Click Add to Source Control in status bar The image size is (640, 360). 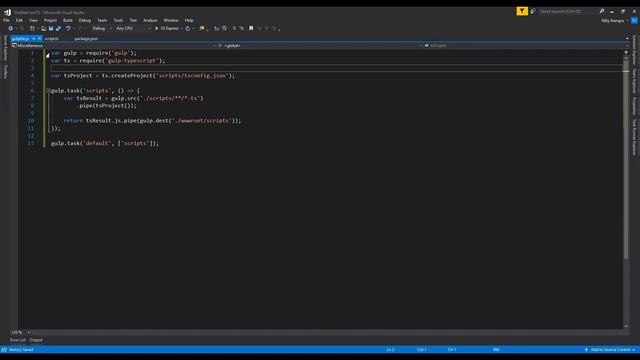(610, 350)
